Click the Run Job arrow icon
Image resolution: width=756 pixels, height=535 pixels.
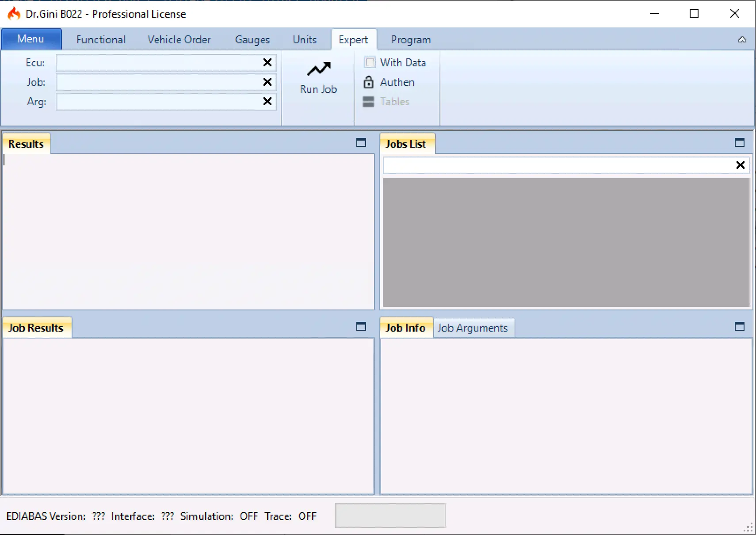pyautogui.click(x=318, y=69)
